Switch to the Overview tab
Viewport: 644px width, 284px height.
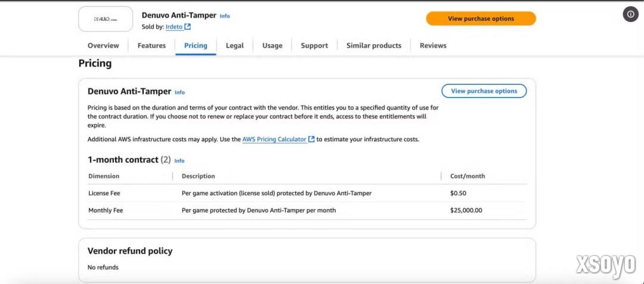click(103, 46)
